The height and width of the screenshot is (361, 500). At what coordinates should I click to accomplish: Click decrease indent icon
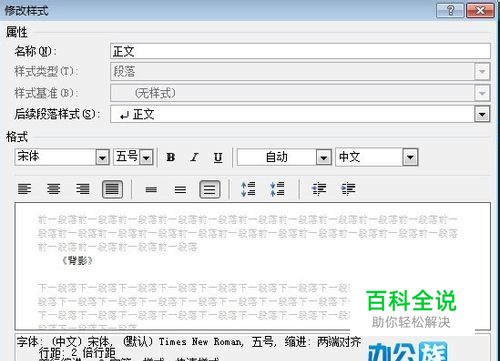pos(319,189)
